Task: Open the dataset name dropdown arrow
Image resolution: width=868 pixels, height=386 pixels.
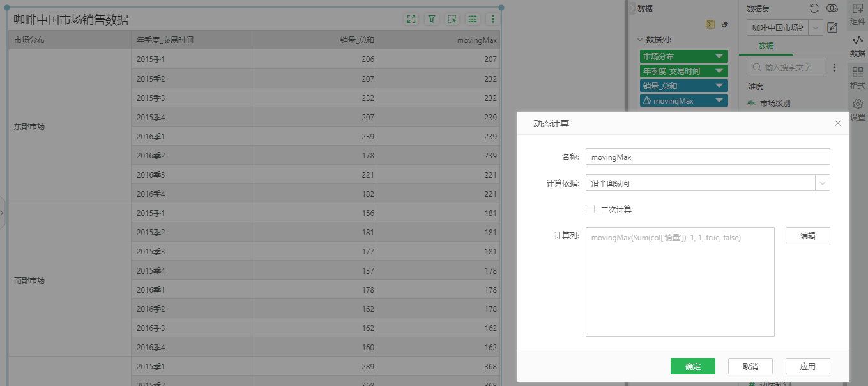Action: coord(816,27)
